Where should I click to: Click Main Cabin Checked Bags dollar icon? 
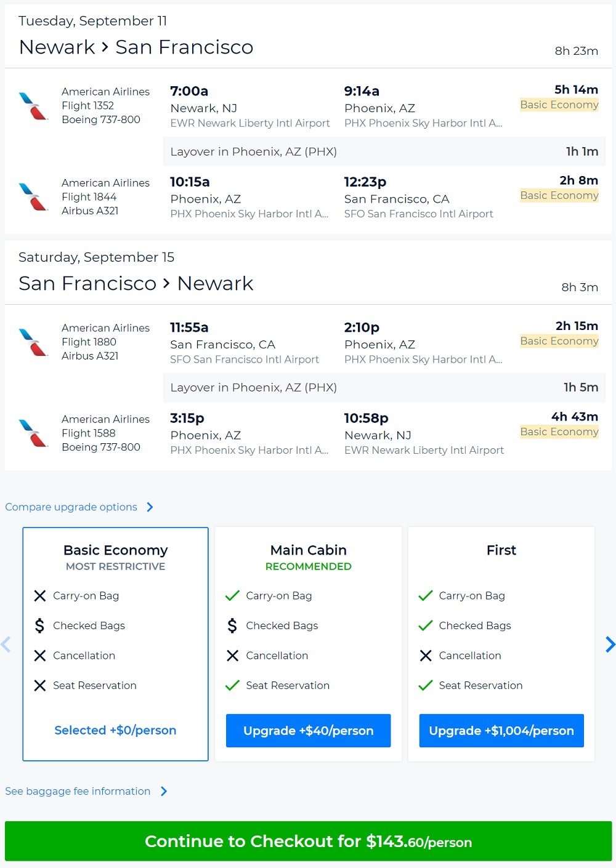[x=232, y=626]
